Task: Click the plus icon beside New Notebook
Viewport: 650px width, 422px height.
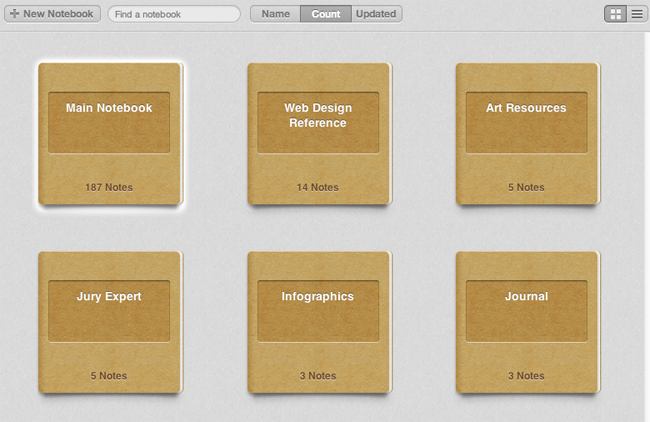Action: (x=14, y=14)
